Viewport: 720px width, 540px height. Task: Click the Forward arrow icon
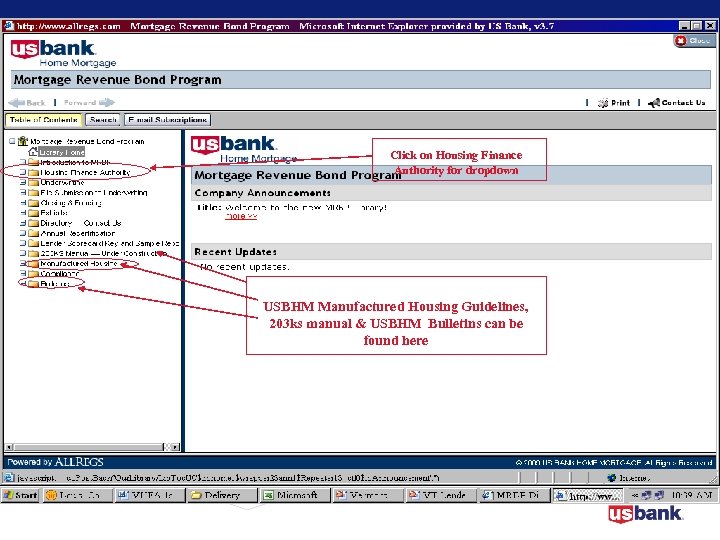pyautogui.click(x=107, y=102)
